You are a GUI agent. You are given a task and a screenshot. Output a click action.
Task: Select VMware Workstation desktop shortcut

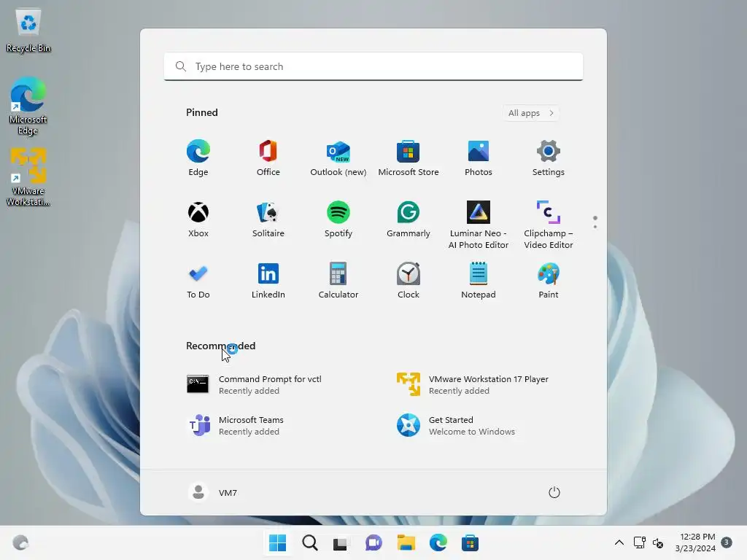pyautogui.click(x=28, y=177)
